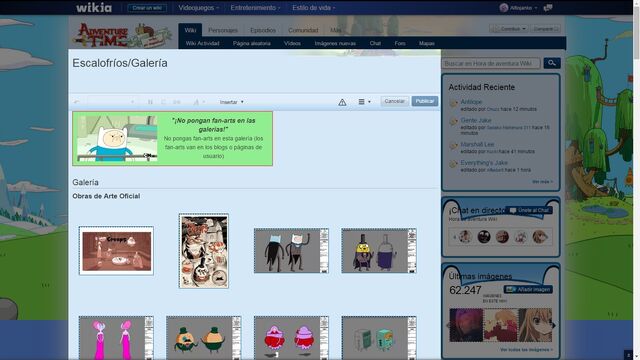Select the Personajes tab

(223, 30)
